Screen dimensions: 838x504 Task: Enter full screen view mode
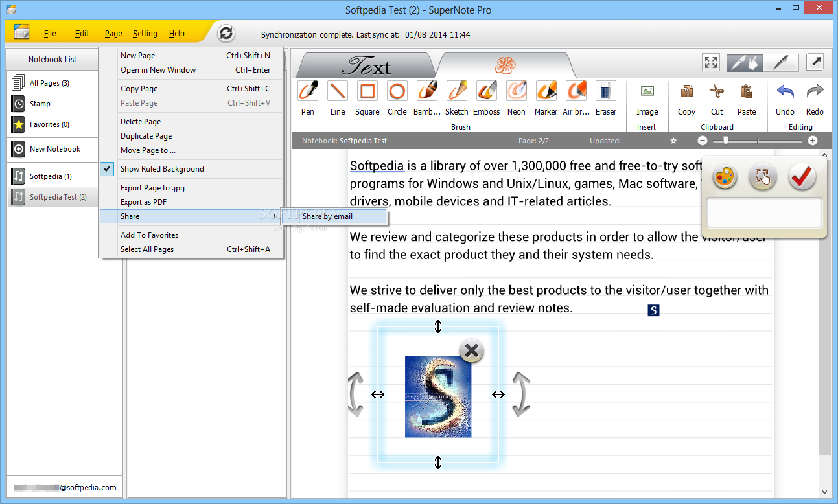click(711, 62)
